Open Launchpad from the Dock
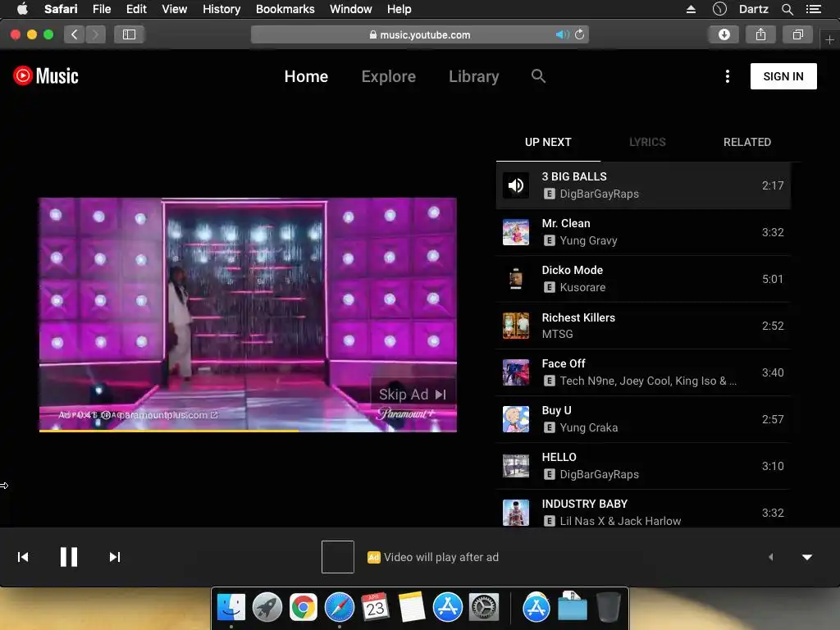Viewport: 840px width, 630px height. pos(267,608)
